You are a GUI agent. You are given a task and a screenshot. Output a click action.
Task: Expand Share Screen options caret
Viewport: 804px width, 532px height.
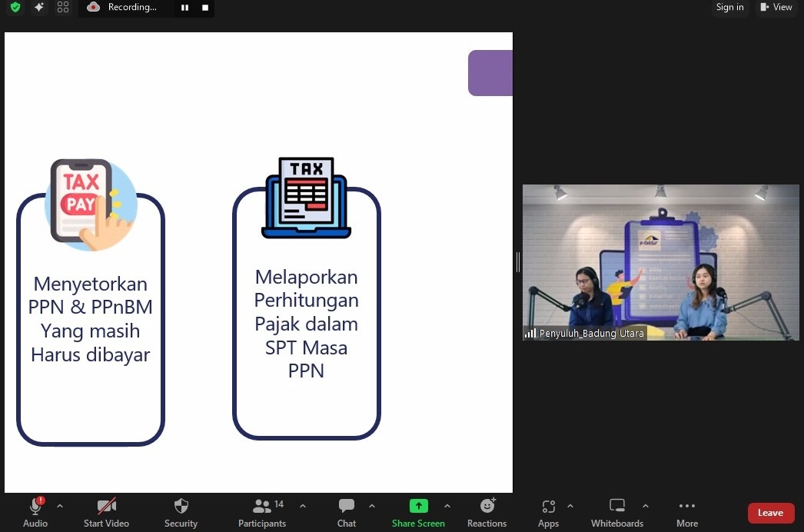pyautogui.click(x=447, y=506)
